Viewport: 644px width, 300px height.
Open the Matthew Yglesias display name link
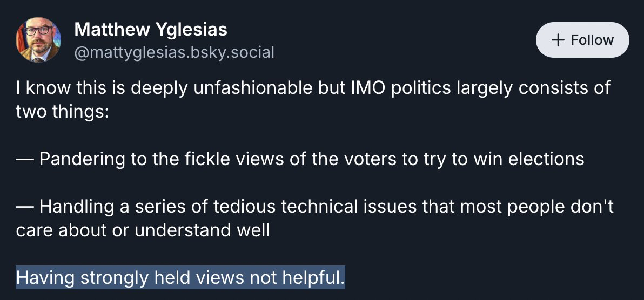[x=151, y=29]
